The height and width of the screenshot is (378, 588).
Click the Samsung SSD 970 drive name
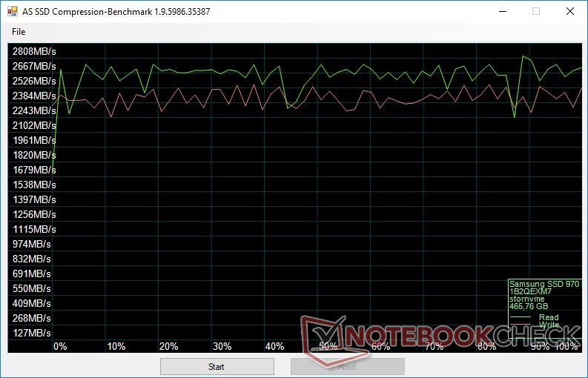pos(544,285)
